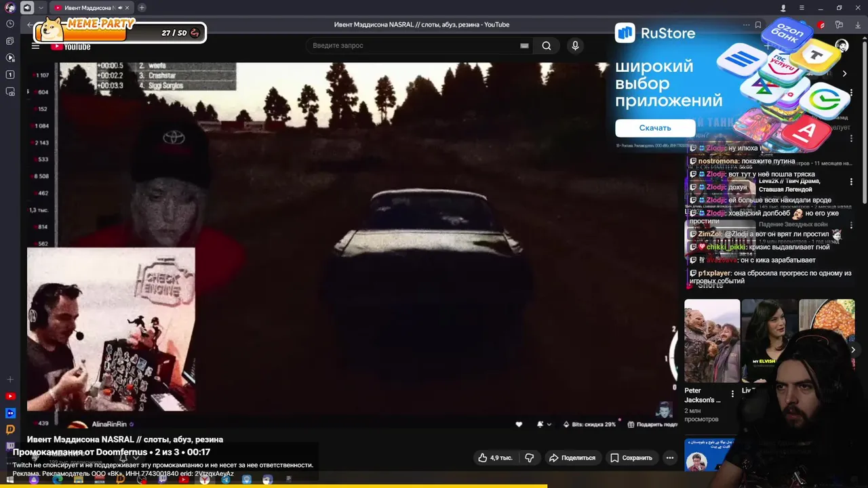Click the search magnifier button
This screenshot has height=488, width=868.
click(547, 46)
